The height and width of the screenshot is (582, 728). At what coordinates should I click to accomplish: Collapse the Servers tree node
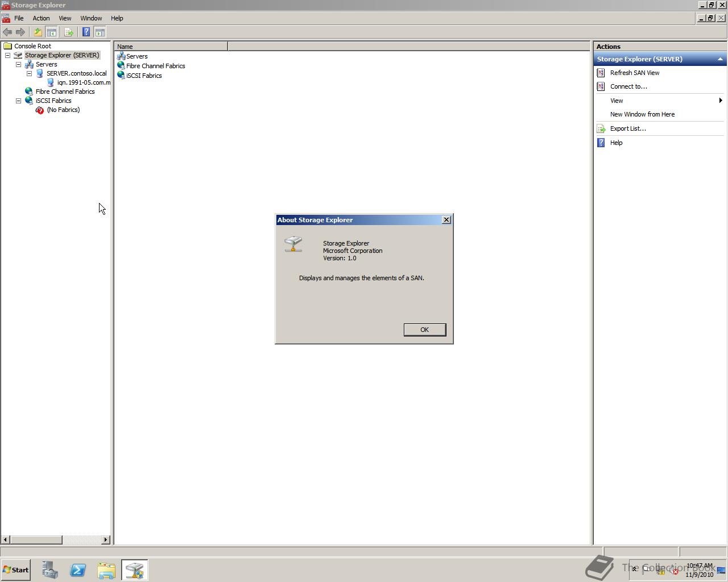[18, 64]
